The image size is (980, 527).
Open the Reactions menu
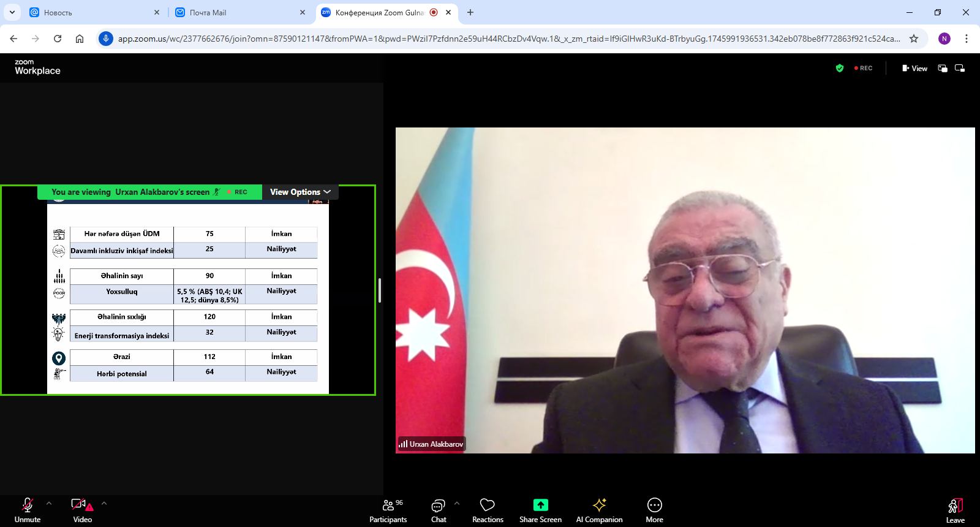point(488,510)
